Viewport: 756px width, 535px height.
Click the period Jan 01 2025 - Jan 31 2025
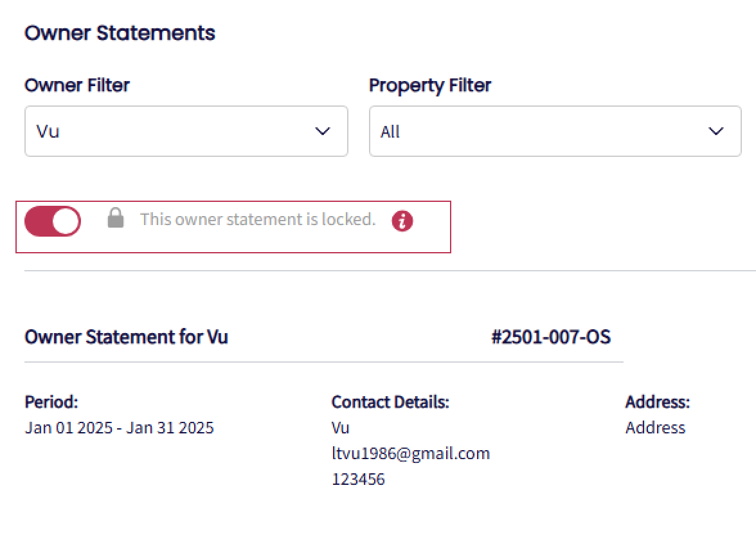point(120,428)
